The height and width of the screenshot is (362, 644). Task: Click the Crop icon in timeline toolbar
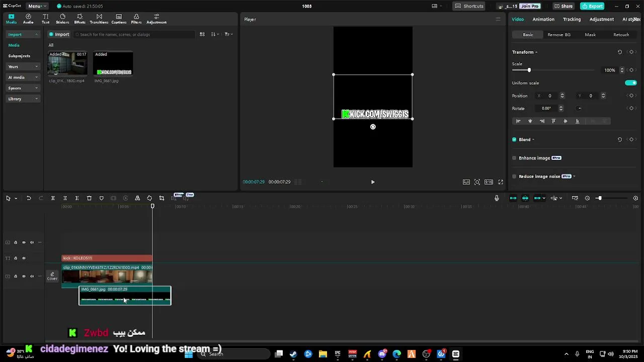(x=162, y=198)
